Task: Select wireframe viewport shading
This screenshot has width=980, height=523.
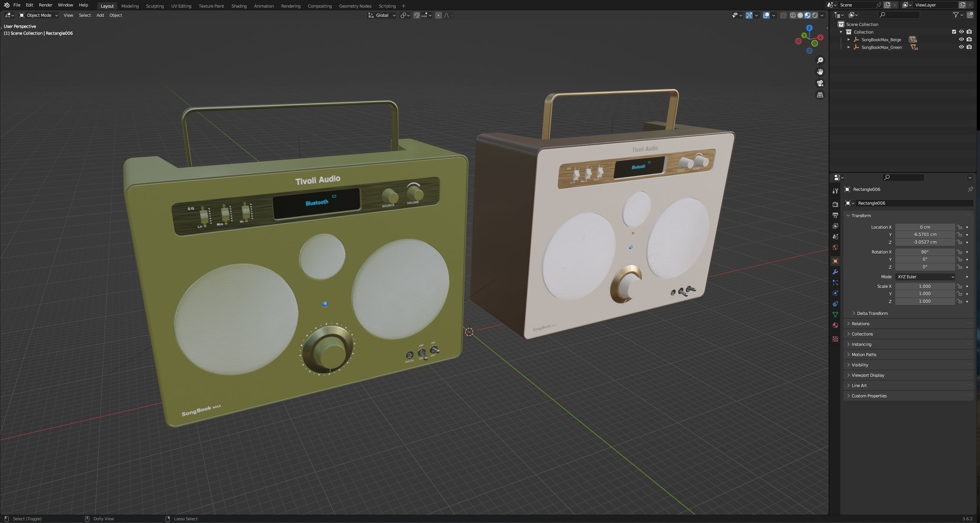Action: [793, 15]
